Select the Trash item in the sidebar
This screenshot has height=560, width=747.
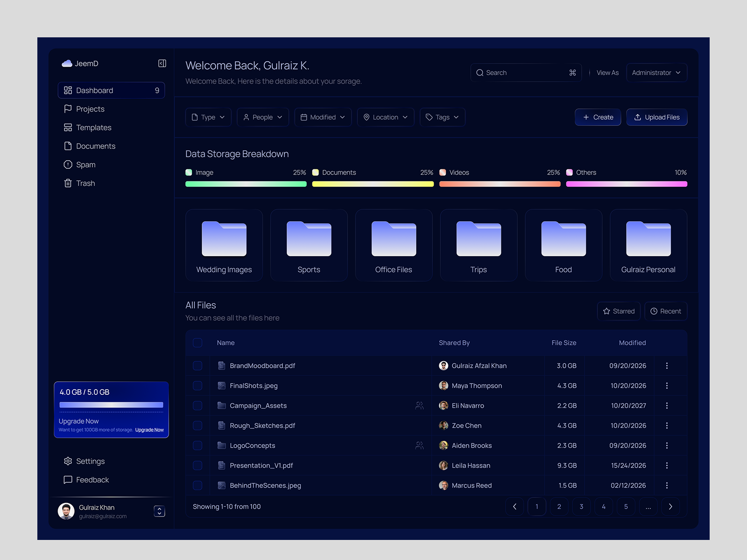coord(85,183)
